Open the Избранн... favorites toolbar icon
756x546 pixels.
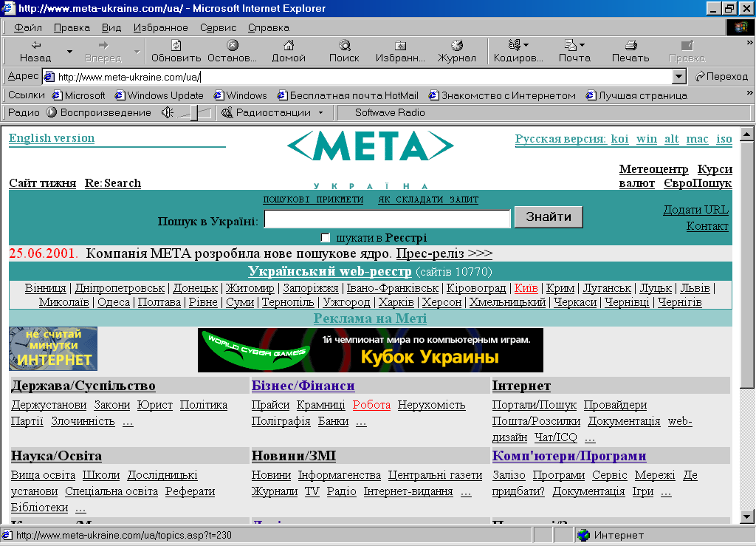(400, 45)
